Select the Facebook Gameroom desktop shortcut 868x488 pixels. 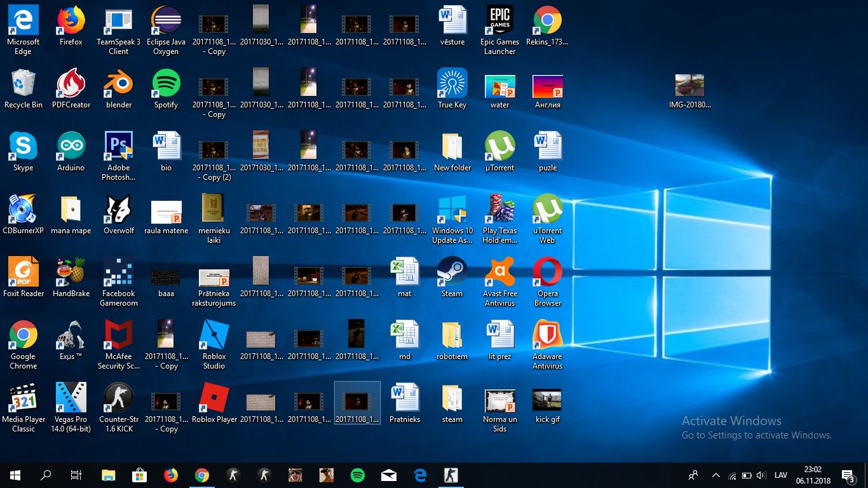pos(119,282)
